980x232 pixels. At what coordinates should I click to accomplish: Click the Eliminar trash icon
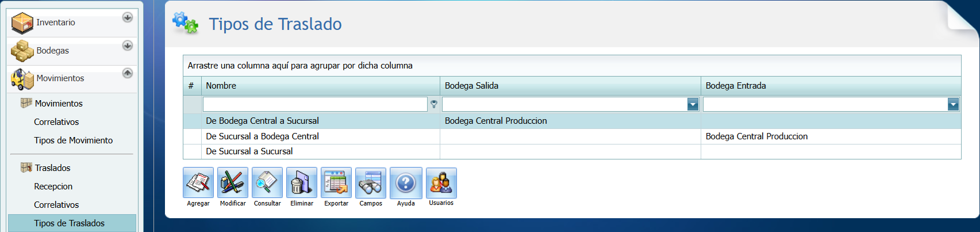coord(302,183)
